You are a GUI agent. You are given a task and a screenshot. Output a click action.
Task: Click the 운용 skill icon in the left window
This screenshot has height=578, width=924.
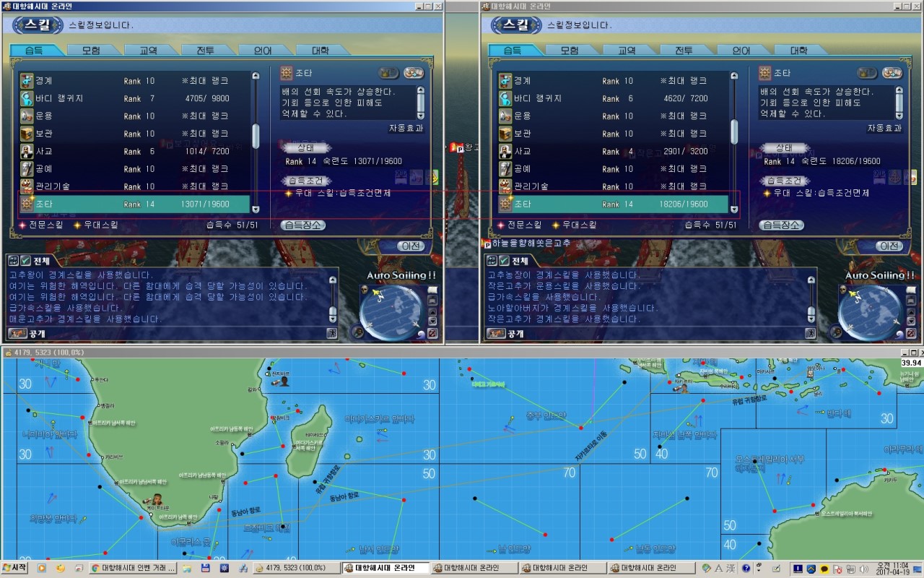(x=27, y=116)
